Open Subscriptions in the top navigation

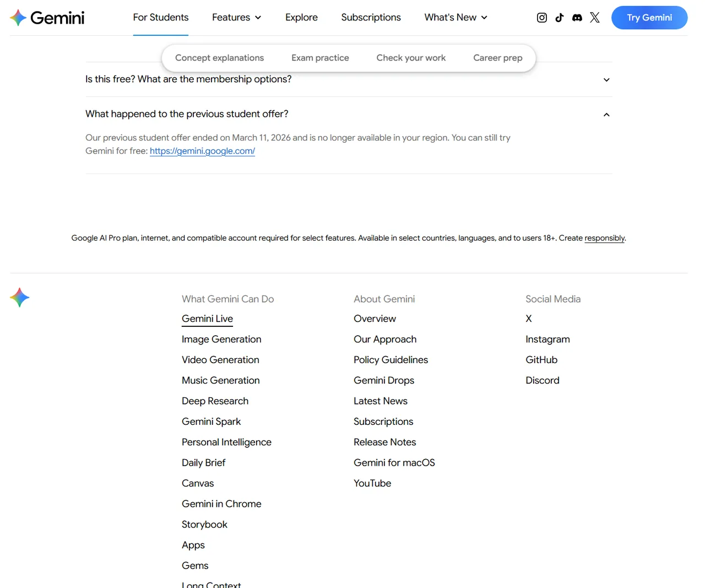tap(371, 18)
